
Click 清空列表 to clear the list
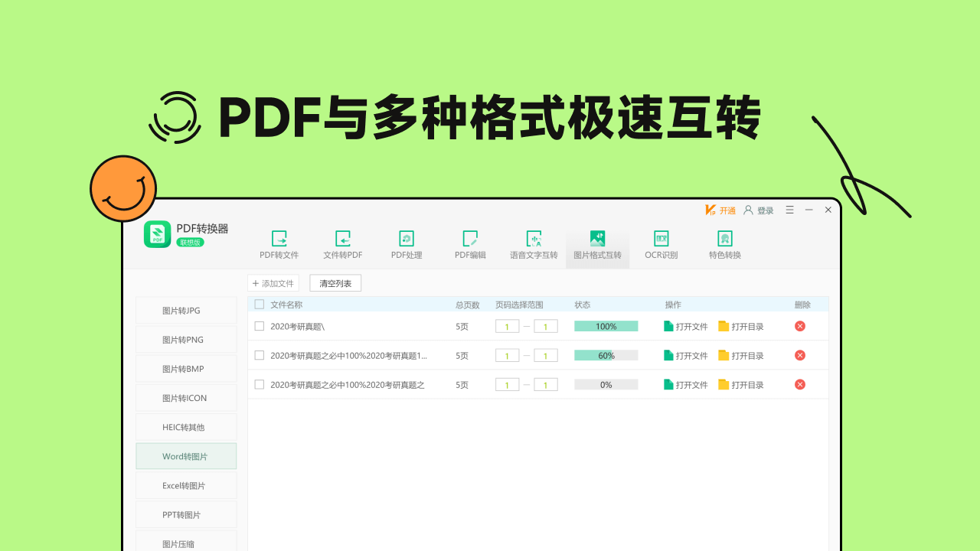point(335,282)
